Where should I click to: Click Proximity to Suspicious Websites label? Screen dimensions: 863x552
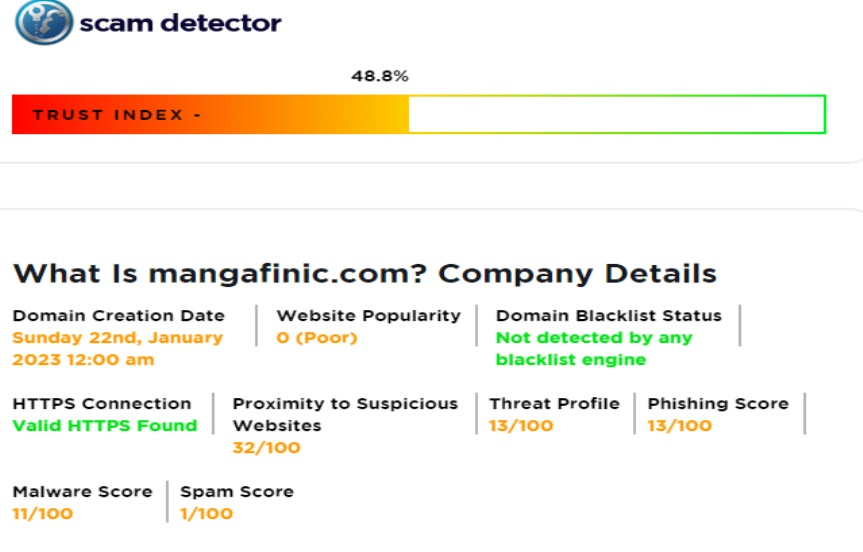344,414
